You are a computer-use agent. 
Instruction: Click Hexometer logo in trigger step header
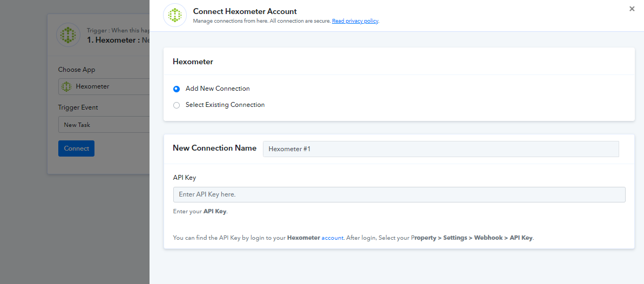[68, 35]
